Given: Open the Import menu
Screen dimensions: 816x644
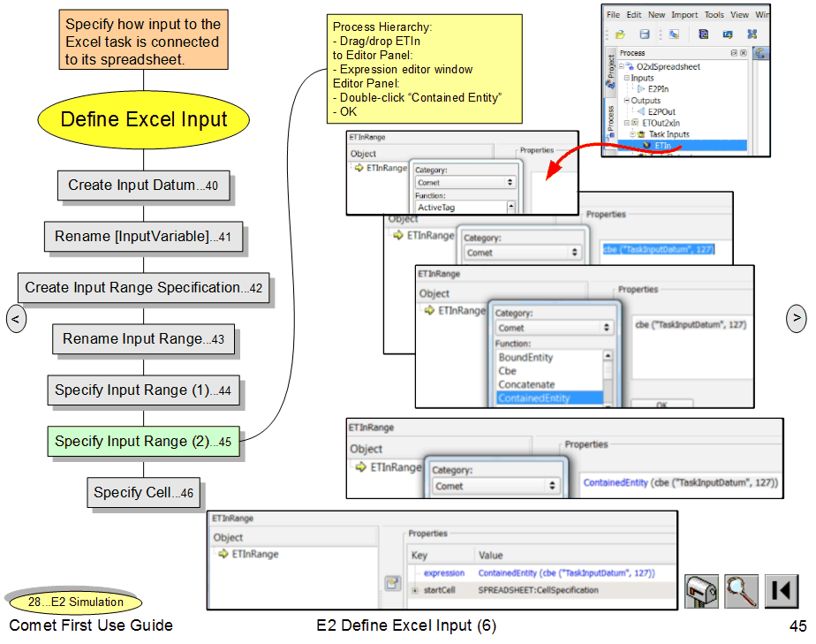Looking at the screenshot, I should (684, 15).
